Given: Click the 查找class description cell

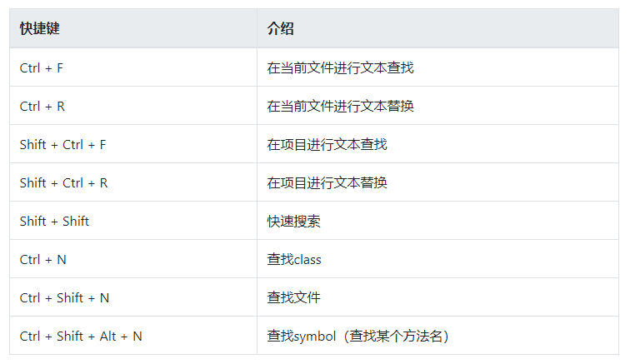Looking at the screenshot, I should point(294,259).
